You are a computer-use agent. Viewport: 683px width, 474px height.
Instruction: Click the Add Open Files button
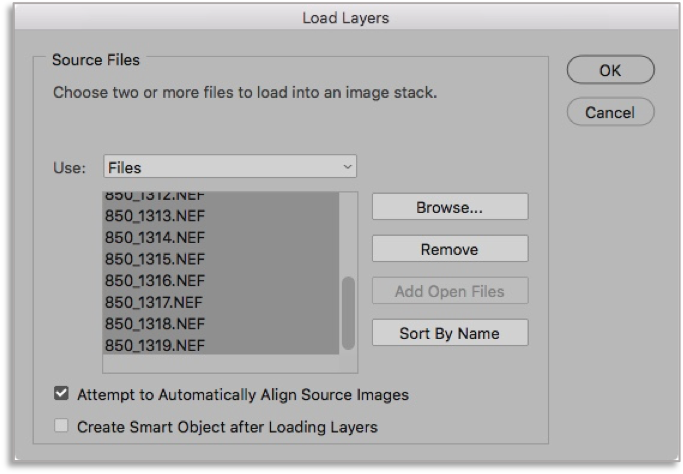pos(449,291)
